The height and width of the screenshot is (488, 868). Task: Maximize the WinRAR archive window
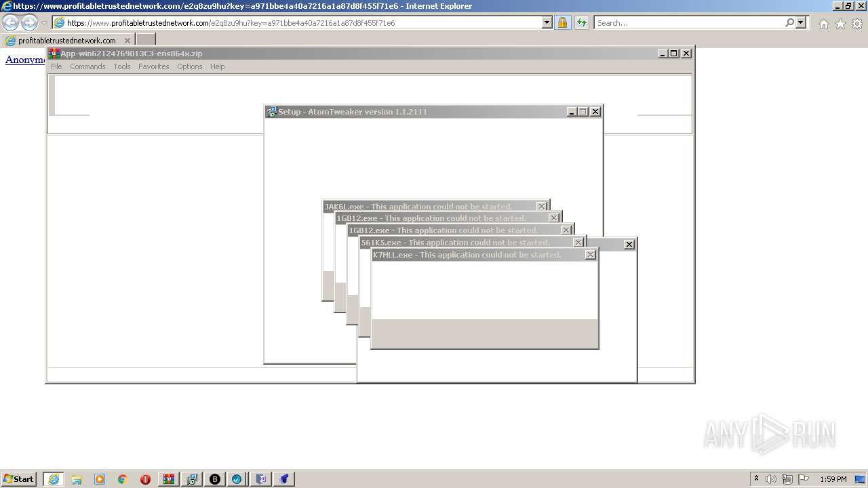(674, 53)
